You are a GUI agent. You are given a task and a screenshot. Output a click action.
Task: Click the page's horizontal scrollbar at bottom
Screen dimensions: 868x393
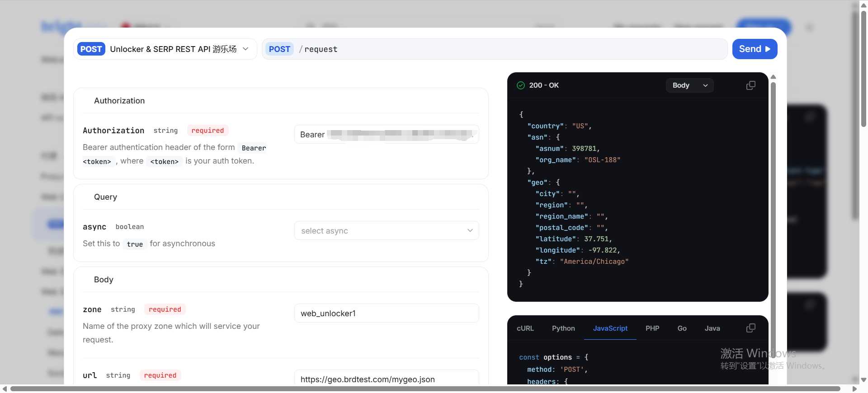point(425,388)
